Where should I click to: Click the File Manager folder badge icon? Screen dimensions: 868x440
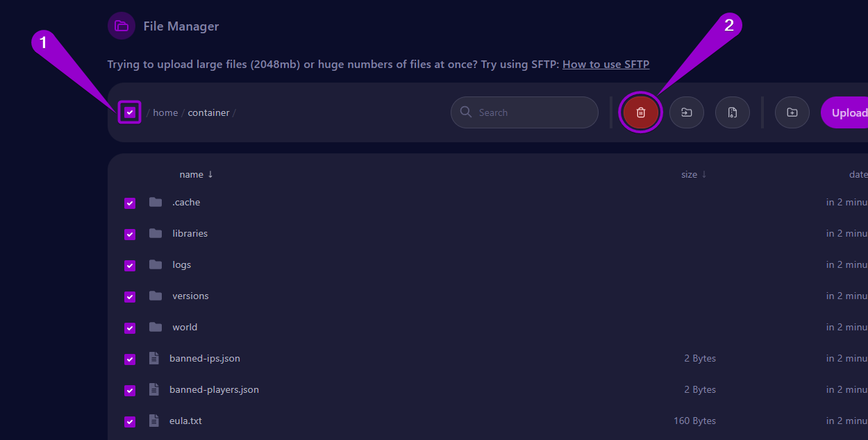pyautogui.click(x=122, y=26)
